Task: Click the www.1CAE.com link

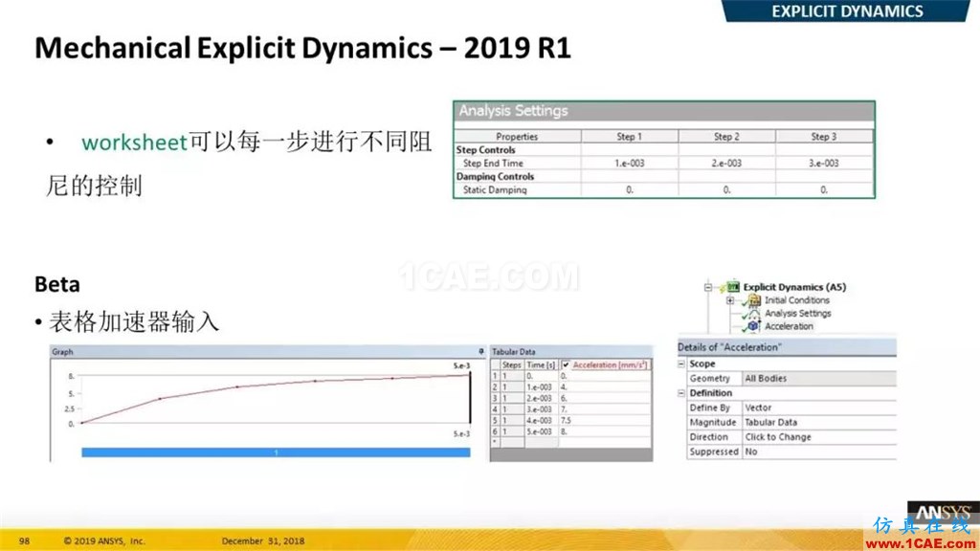Action: coord(921,544)
